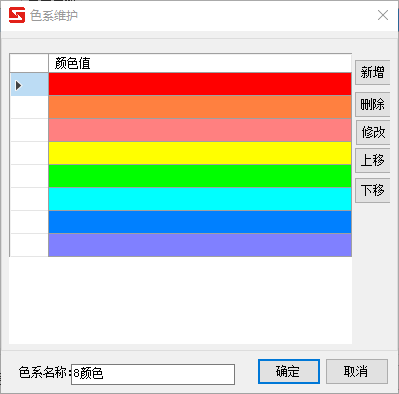This screenshot has width=399, height=394.
Task: Select the yellow color row
Action: (200, 153)
